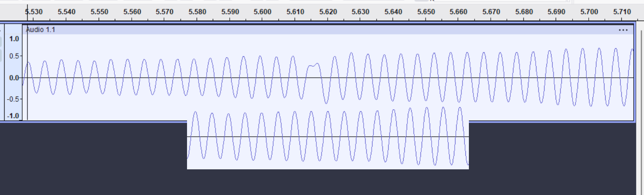Click the 5.680 mark on the timeline ruler
The height and width of the screenshot is (195, 644).
[x=524, y=12]
